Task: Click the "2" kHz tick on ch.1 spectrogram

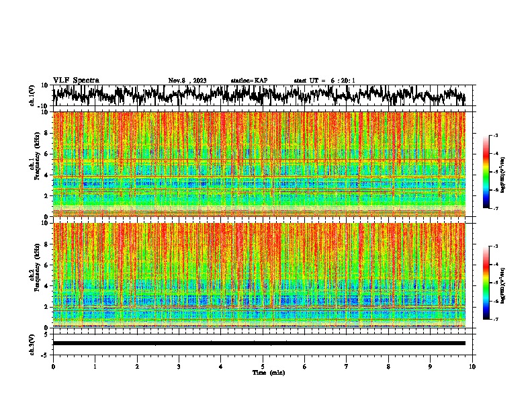Action: (x=47, y=195)
